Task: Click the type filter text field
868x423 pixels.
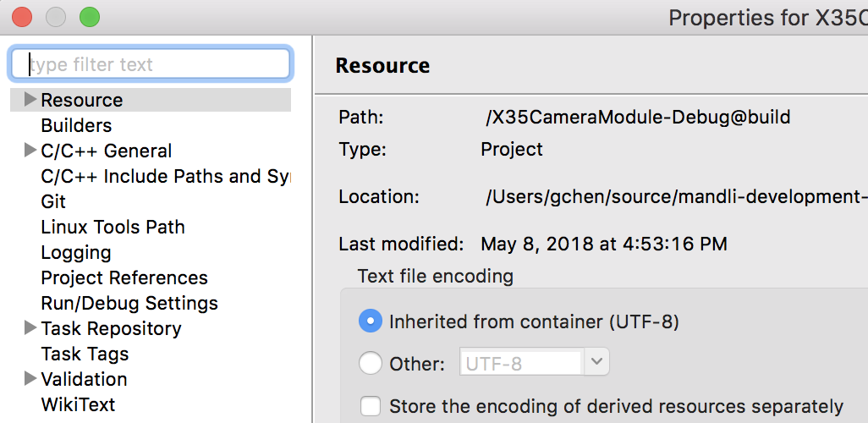Action: (x=151, y=64)
